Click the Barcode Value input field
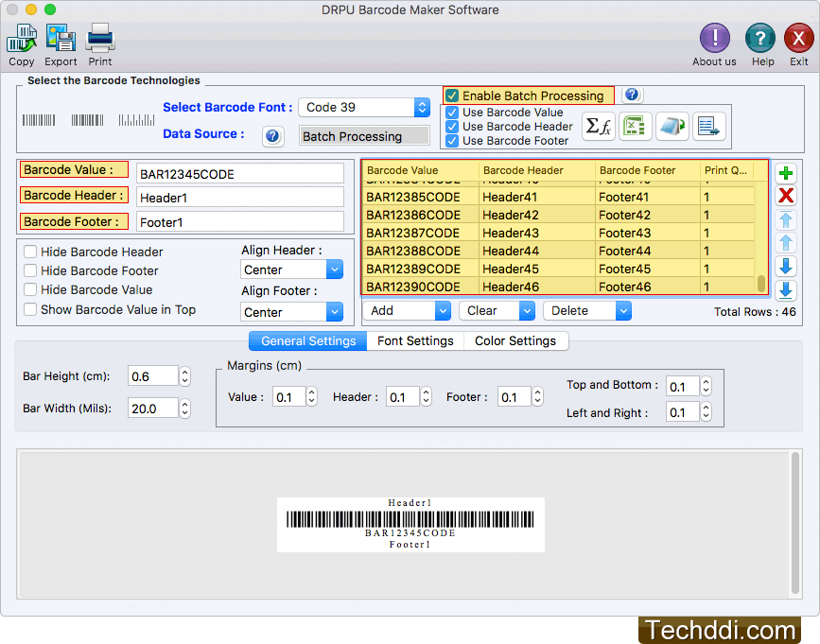 point(239,174)
